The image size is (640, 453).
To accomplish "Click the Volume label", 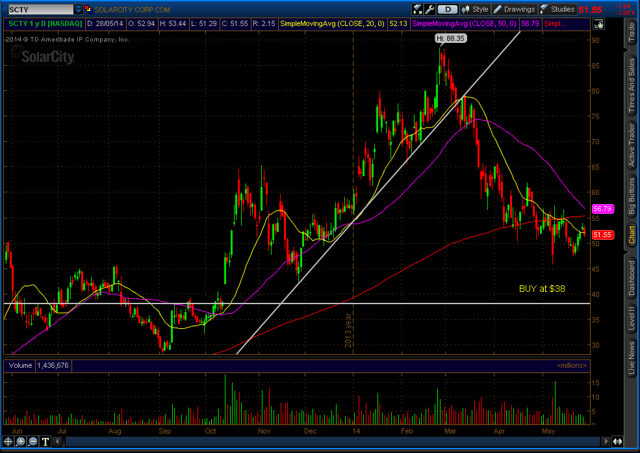I will [20, 365].
